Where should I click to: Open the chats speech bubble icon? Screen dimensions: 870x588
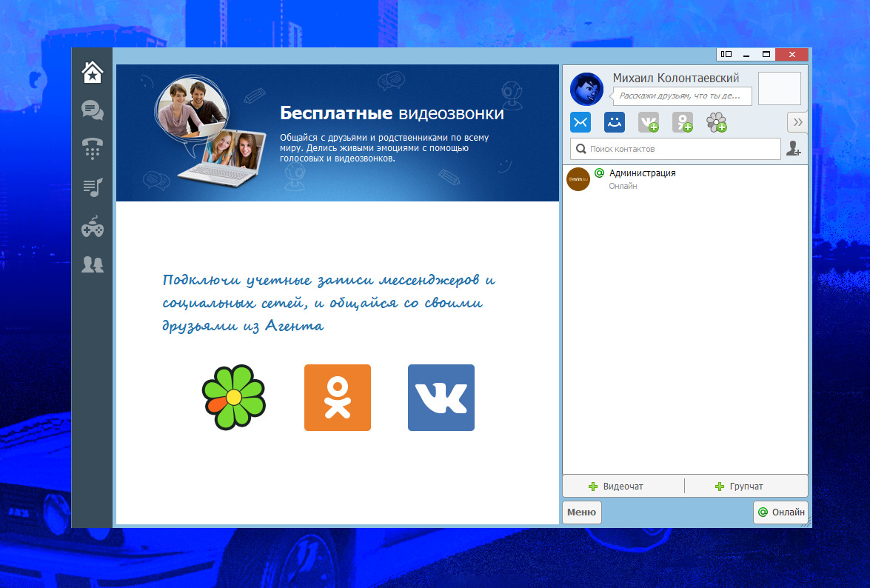pos(92,110)
